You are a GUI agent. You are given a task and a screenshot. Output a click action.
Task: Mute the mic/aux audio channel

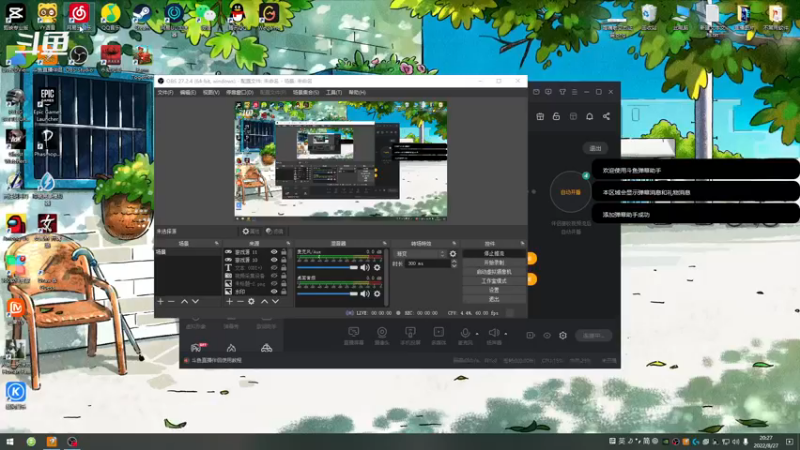[365, 267]
